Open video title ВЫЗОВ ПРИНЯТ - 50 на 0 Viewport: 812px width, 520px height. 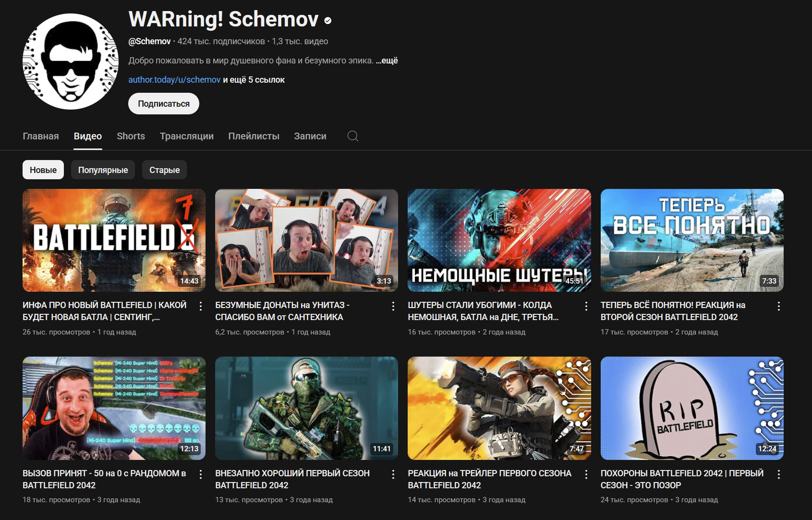pyautogui.click(x=104, y=479)
